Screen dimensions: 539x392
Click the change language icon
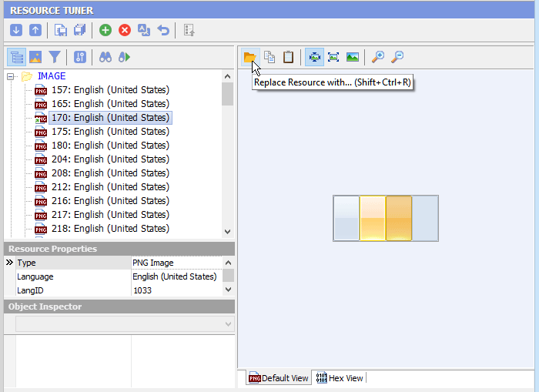pos(144,30)
